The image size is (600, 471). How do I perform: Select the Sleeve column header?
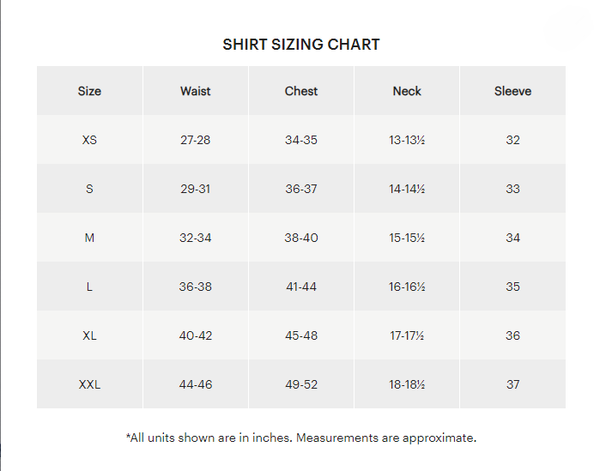(513, 91)
